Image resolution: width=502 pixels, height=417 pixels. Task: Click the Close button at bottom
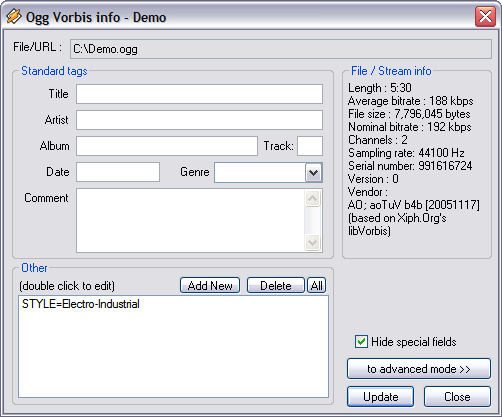coord(457,397)
